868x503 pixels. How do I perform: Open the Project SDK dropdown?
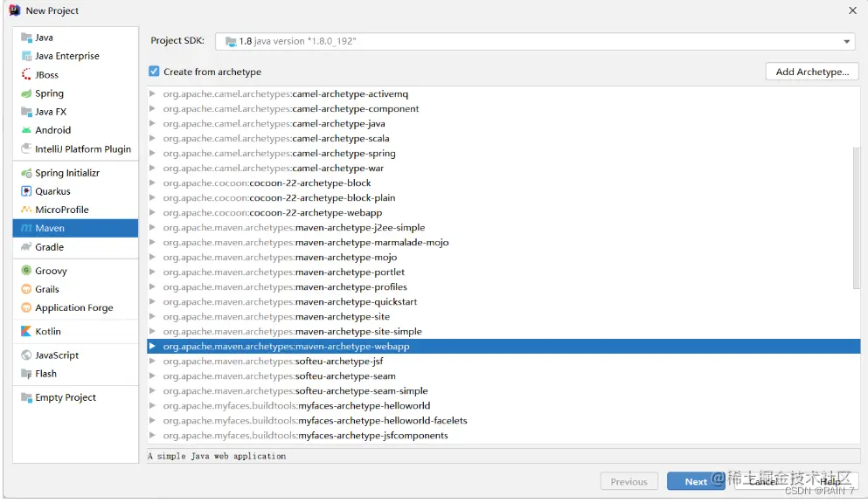click(x=846, y=41)
